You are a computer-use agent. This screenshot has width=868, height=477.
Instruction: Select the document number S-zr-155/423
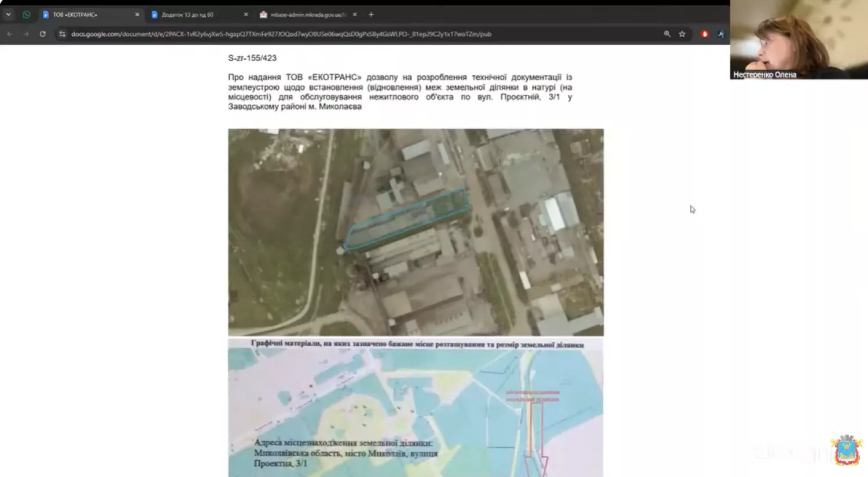pyautogui.click(x=252, y=58)
